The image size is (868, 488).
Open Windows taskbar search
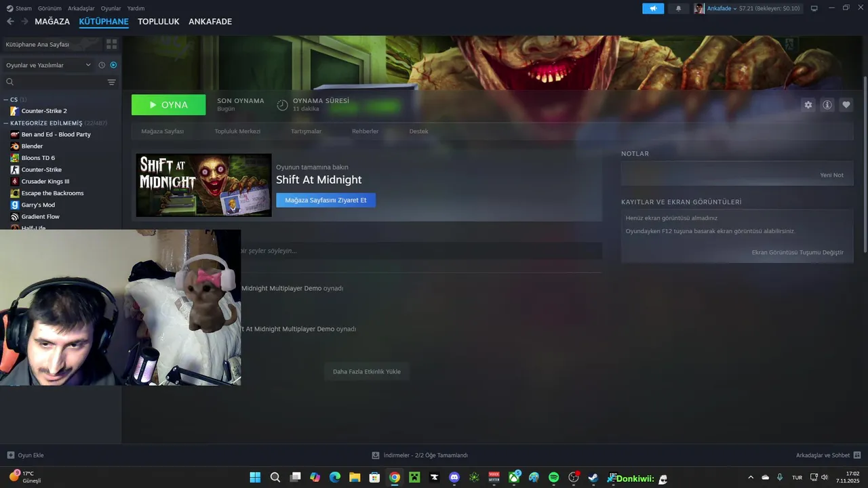275,478
